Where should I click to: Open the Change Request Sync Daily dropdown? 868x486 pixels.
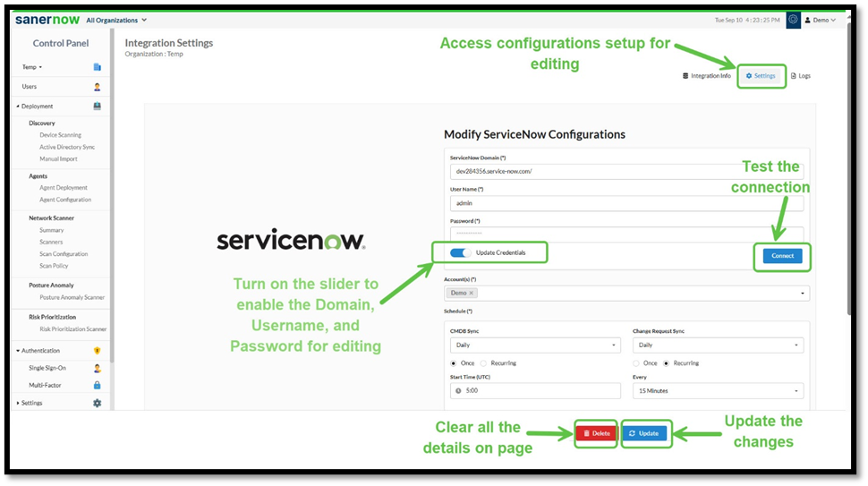(718, 345)
